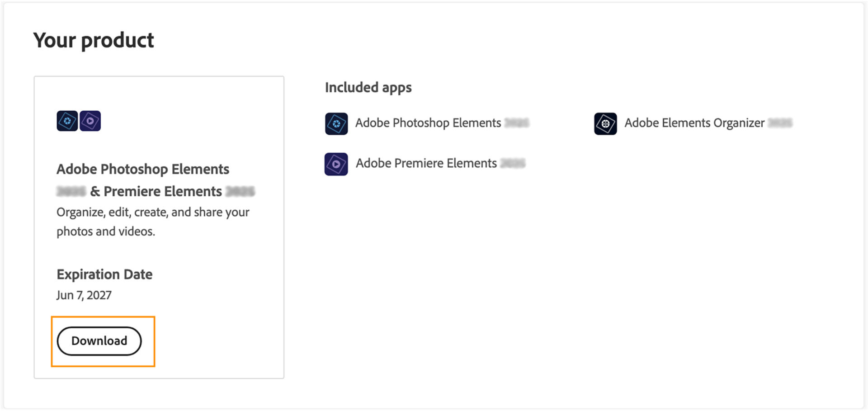Click blurred version number after Elements Organizer

tap(780, 123)
